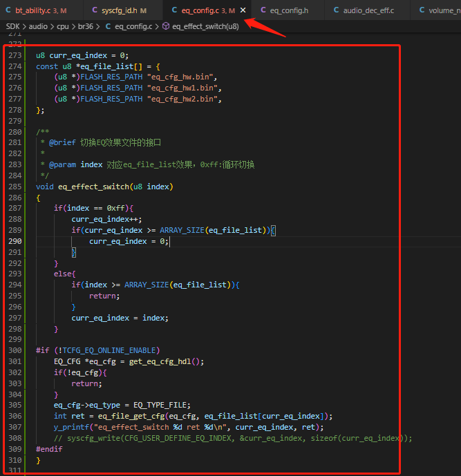Click the C icon in breadcrumb path
The height and width of the screenshot is (476, 461).
coord(108,26)
